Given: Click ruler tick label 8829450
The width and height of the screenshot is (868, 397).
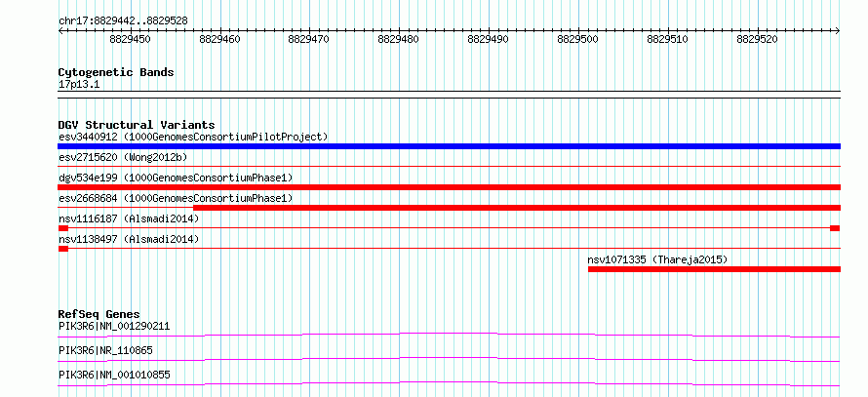Looking at the screenshot, I should (x=130, y=39).
